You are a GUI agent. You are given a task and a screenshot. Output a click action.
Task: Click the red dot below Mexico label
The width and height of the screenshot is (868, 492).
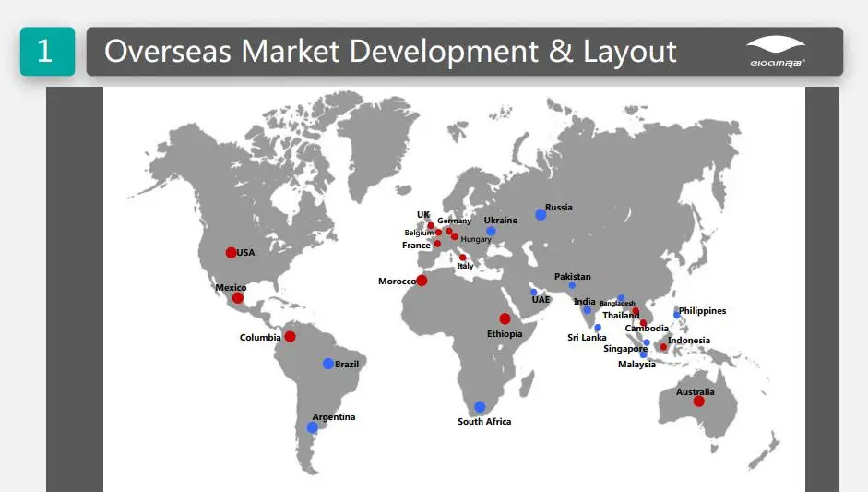click(238, 298)
